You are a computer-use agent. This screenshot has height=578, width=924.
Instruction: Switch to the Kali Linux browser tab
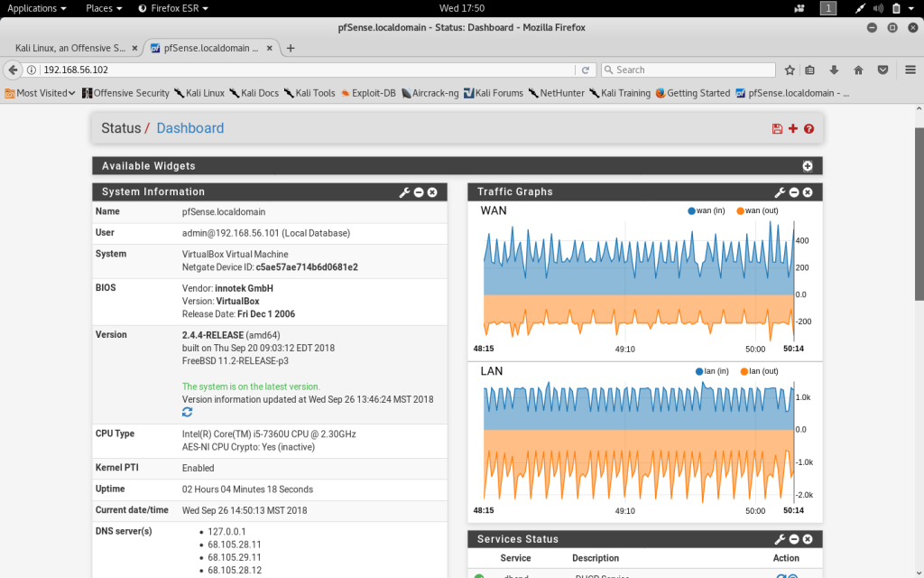[70, 48]
